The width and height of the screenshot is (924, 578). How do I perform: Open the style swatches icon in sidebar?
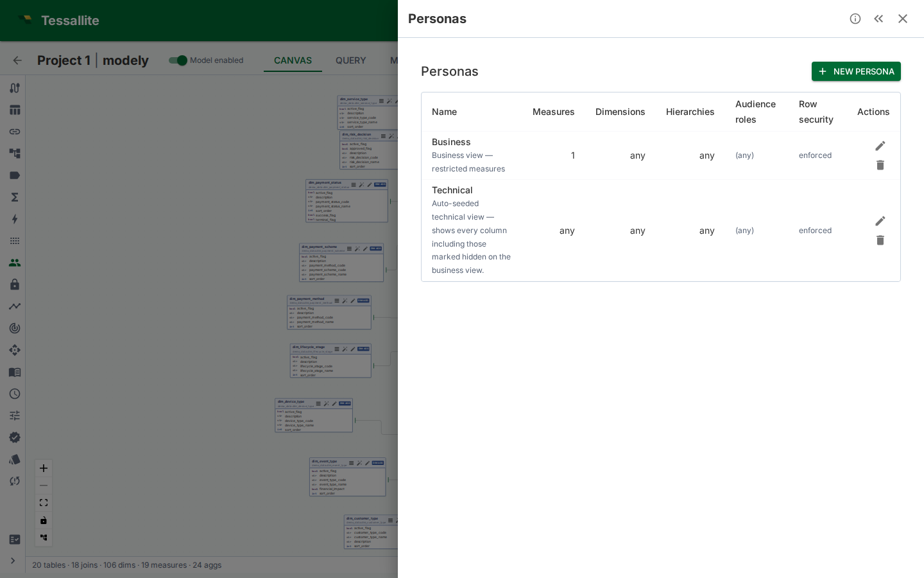click(14, 459)
